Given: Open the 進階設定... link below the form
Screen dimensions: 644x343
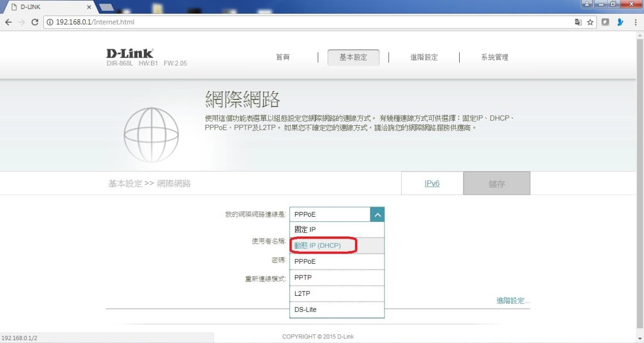Looking at the screenshot, I should [x=513, y=301].
